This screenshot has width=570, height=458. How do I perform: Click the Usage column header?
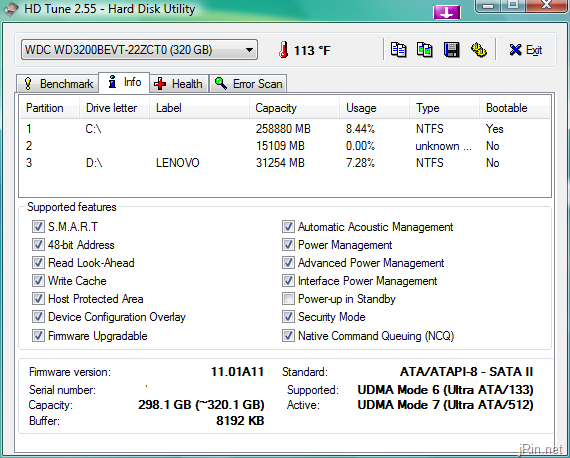374,108
